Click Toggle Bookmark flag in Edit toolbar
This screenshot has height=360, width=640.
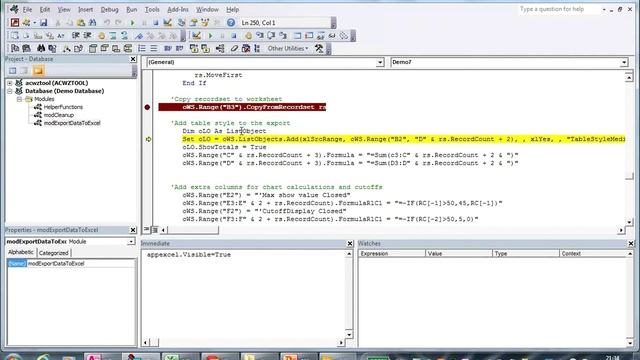pos(139,36)
